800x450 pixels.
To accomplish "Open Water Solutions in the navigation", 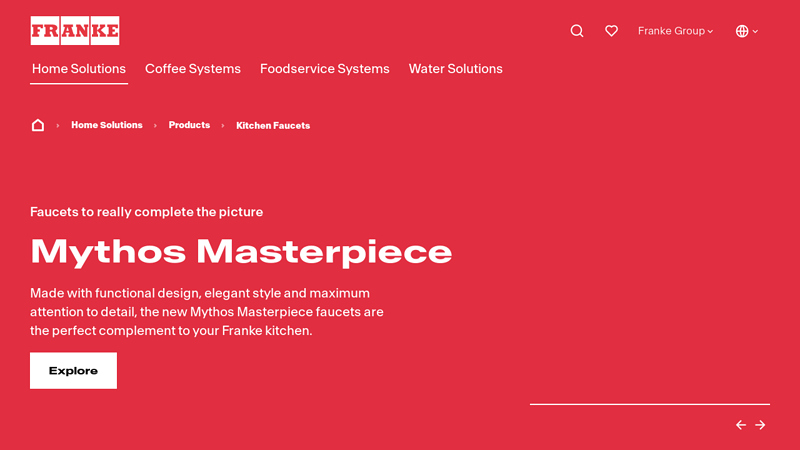I will pos(456,69).
